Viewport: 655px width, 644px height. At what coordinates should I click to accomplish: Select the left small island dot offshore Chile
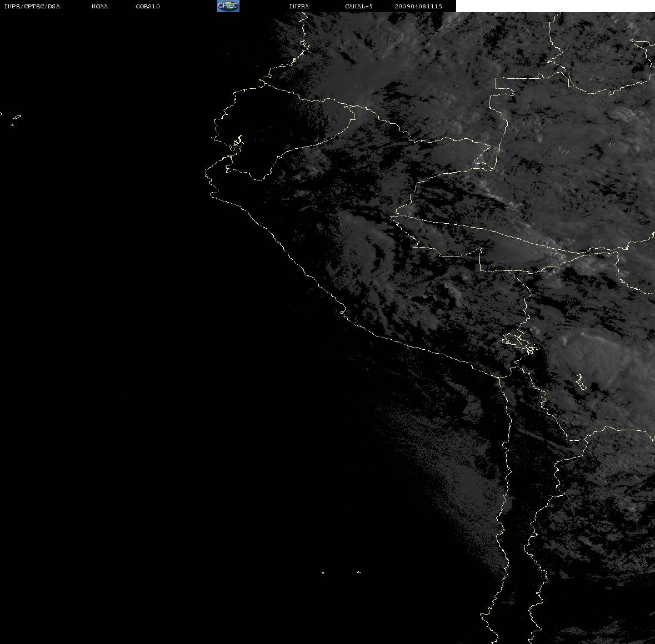pos(323,572)
